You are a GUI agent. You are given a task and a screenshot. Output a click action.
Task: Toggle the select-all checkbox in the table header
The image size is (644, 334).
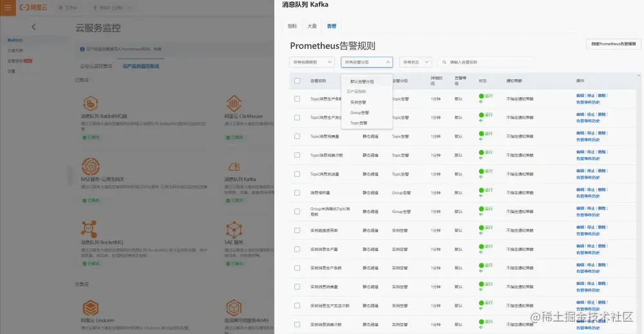click(x=297, y=81)
